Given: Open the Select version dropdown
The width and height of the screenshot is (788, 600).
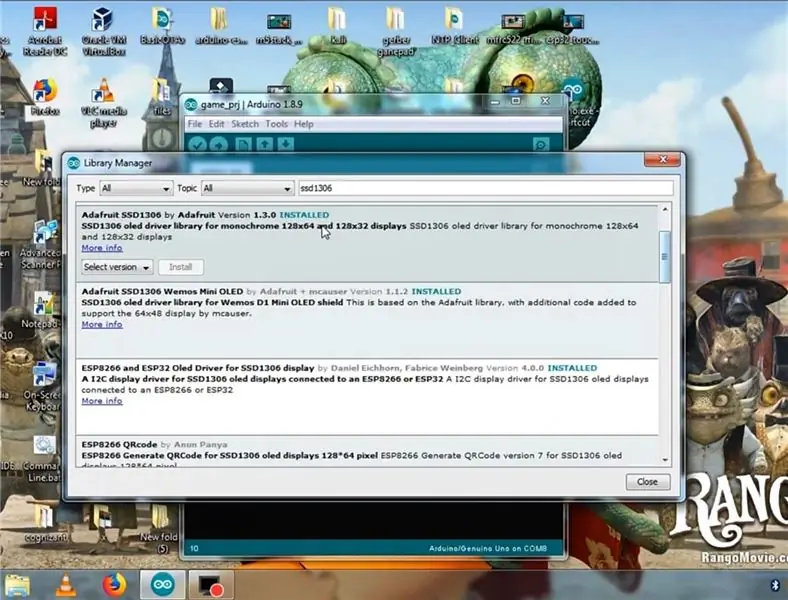Looking at the screenshot, I should pos(117,267).
